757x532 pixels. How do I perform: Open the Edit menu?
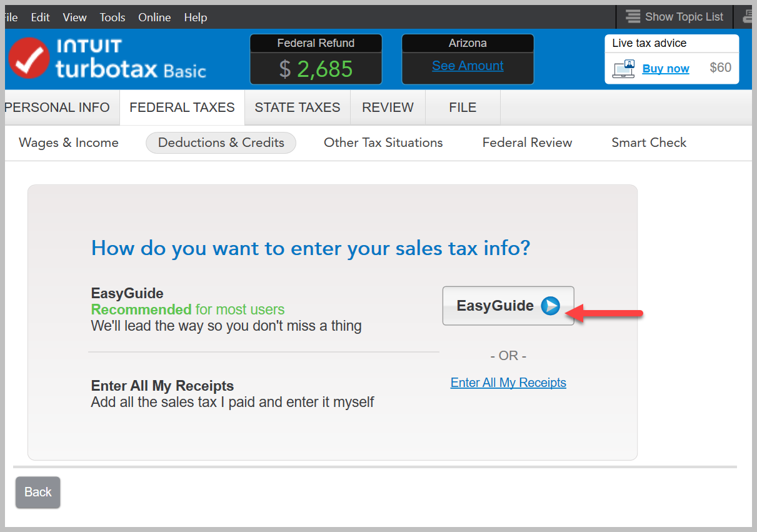(40, 18)
